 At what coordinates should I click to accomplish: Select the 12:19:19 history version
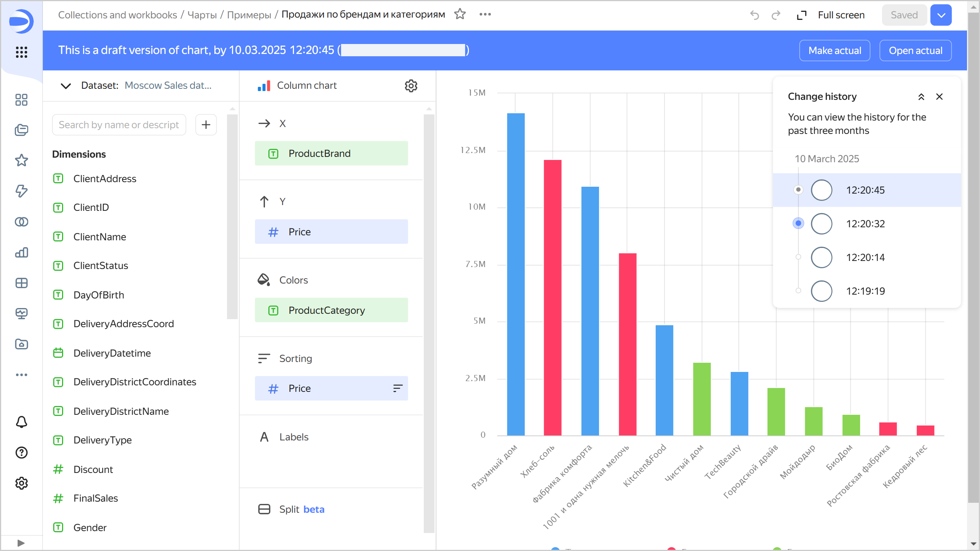tap(822, 291)
